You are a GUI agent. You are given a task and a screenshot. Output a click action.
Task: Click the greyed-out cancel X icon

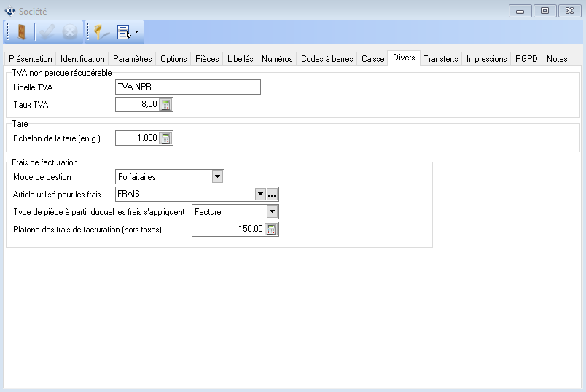pos(70,32)
